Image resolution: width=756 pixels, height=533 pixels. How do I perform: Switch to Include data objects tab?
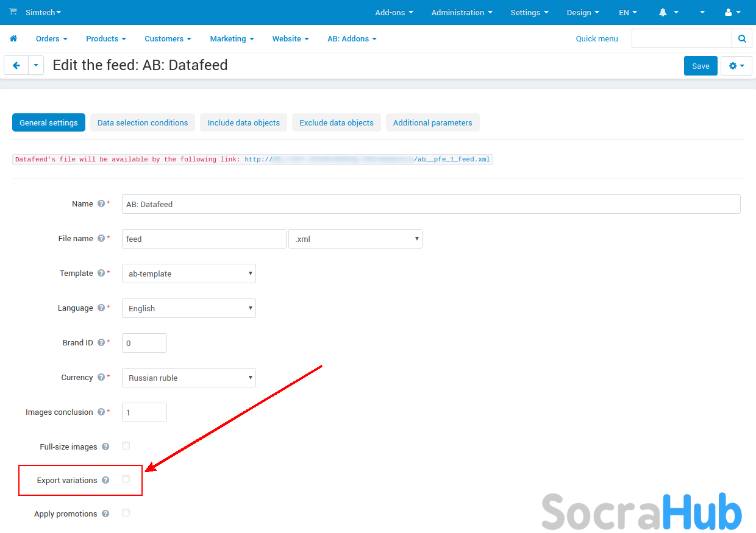(244, 122)
